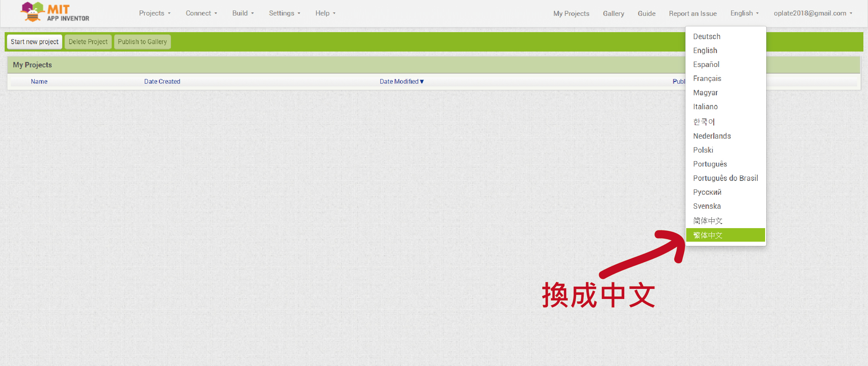Toggle the English language dropdown
The width and height of the screenshot is (868, 366).
click(745, 13)
